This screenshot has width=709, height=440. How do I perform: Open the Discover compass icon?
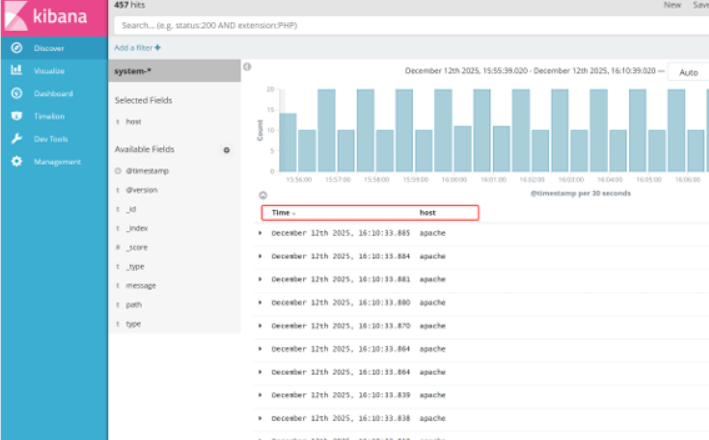click(17, 48)
